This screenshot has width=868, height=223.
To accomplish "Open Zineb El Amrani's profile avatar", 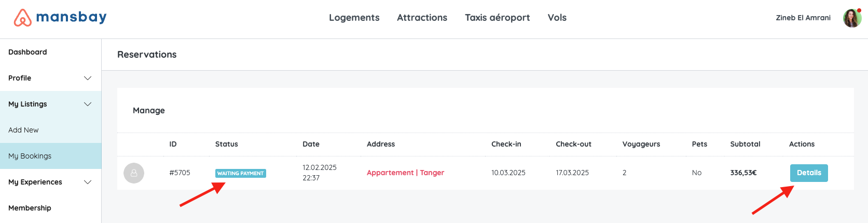I will [x=852, y=18].
